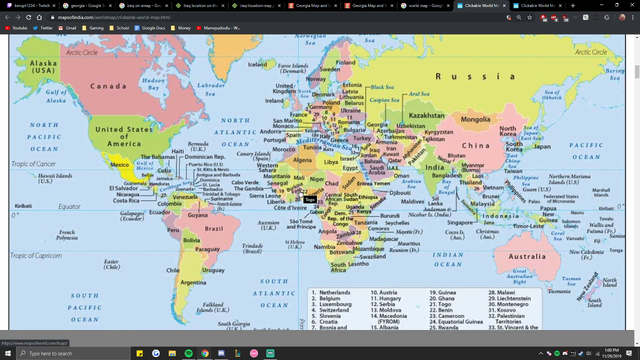Open Chrome three-dot menu
The height and width of the screenshot is (360, 640).
[633, 18]
